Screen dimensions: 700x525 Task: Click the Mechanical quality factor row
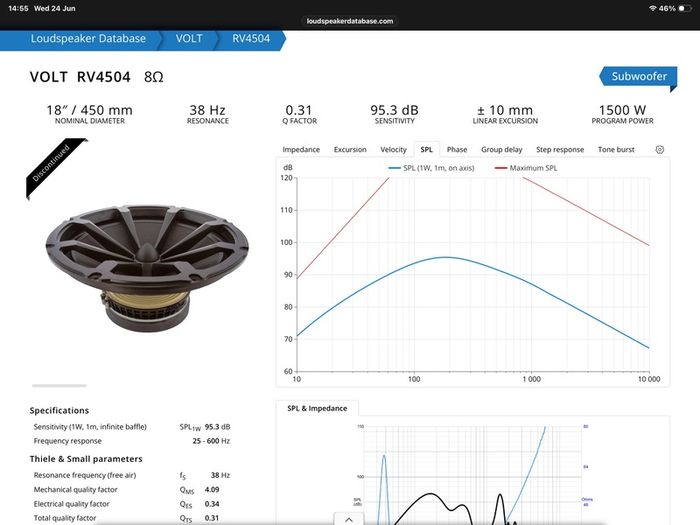[x=132, y=489]
